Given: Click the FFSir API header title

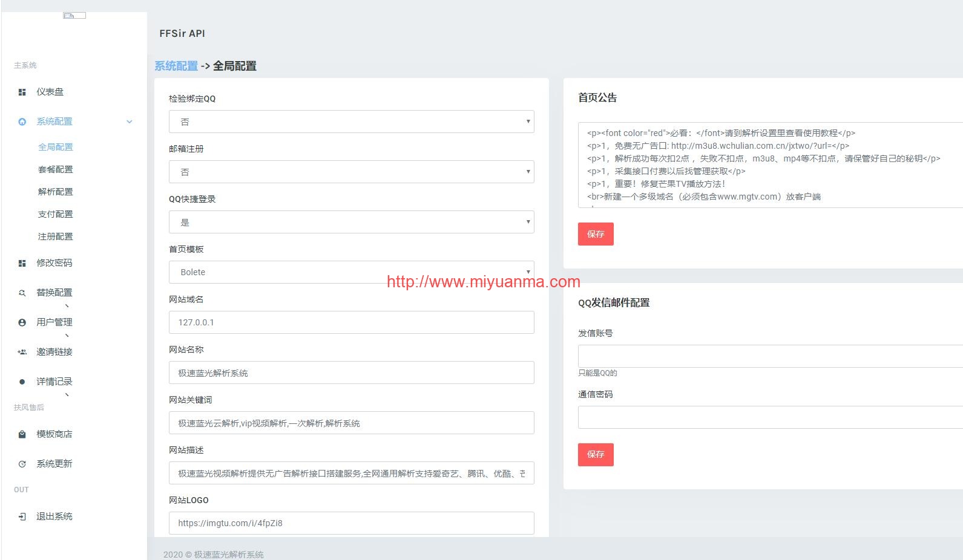Looking at the screenshot, I should (182, 34).
